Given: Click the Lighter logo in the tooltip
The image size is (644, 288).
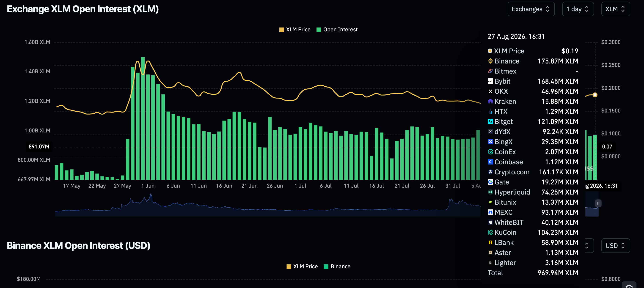Looking at the screenshot, I should click(x=490, y=263).
